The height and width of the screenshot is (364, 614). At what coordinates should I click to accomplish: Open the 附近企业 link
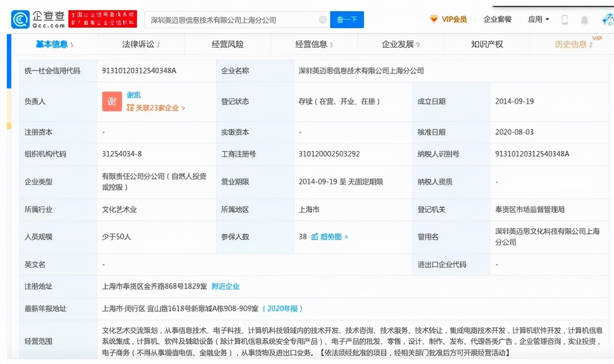(x=226, y=286)
